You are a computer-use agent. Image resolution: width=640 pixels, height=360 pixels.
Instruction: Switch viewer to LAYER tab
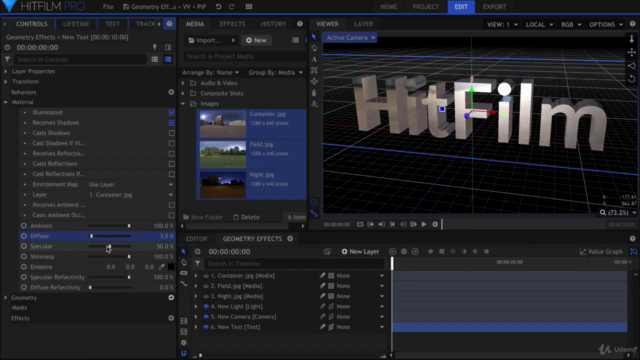click(x=363, y=24)
